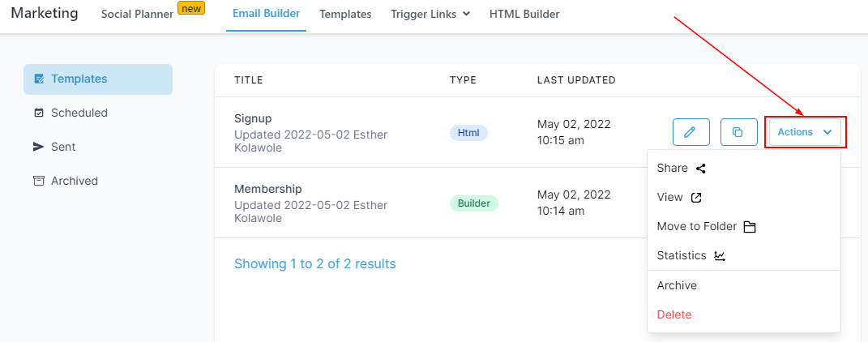
Task: Open the Membership template title
Action: coord(267,189)
